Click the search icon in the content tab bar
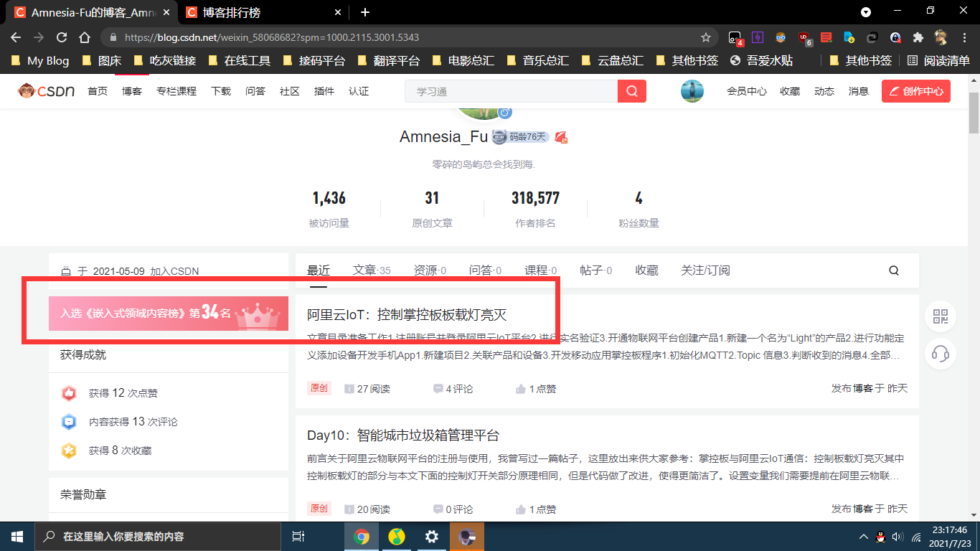 pos(893,270)
